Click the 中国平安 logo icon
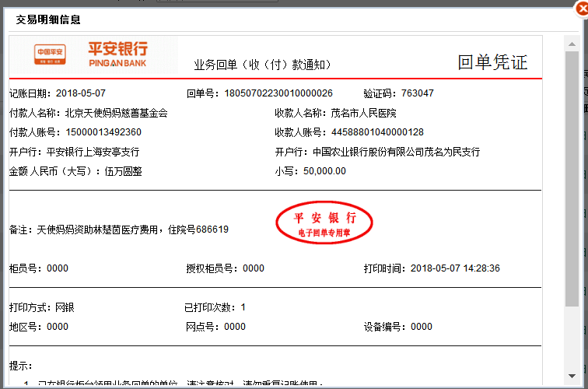The image size is (588, 389). tap(50, 54)
